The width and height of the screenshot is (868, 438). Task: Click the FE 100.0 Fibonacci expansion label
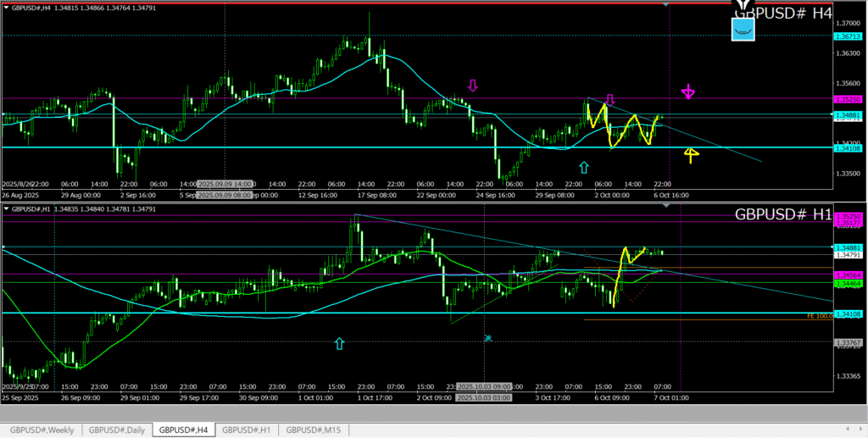[817, 315]
